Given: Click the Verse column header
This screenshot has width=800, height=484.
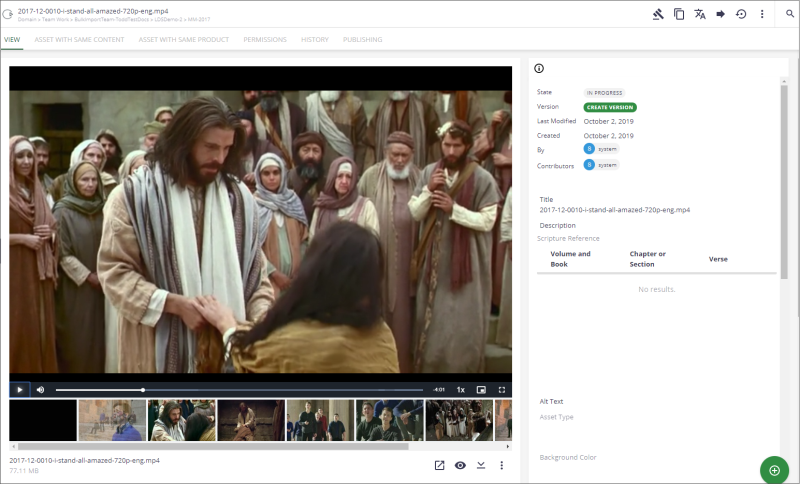Looking at the screenshot, I should tap(718, 259).
